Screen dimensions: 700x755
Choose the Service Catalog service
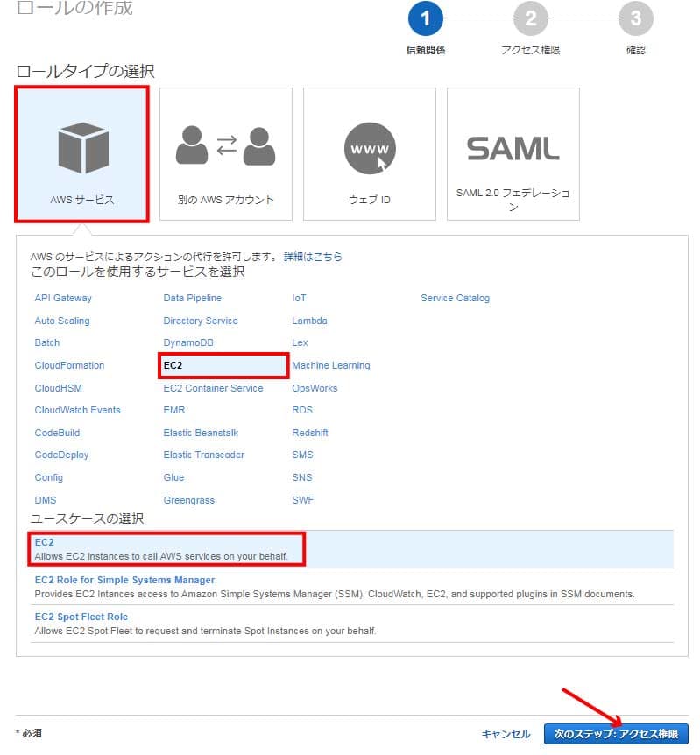455,298
